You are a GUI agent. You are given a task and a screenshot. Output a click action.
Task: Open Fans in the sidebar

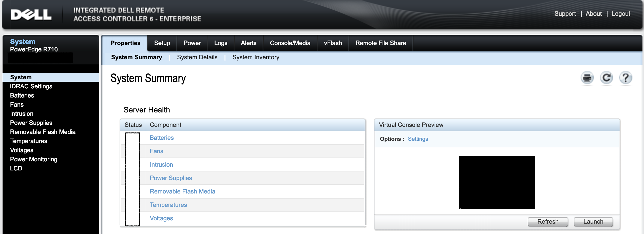click(17, 105)
